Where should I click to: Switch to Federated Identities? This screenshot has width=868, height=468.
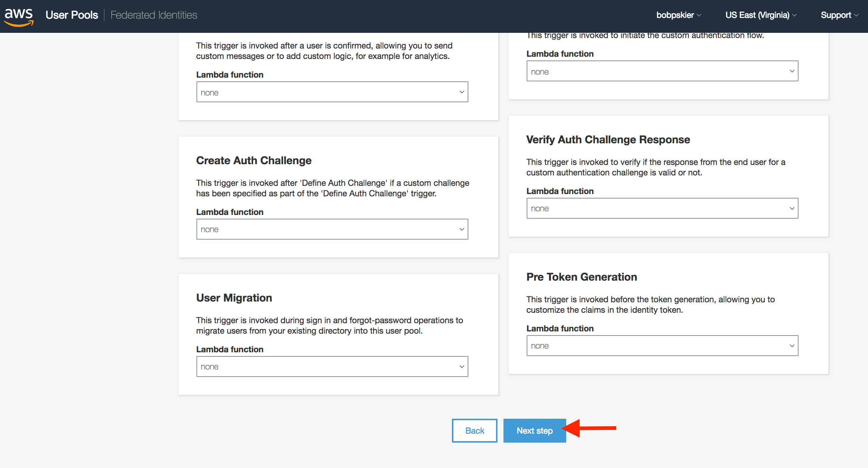click(154, 15)
